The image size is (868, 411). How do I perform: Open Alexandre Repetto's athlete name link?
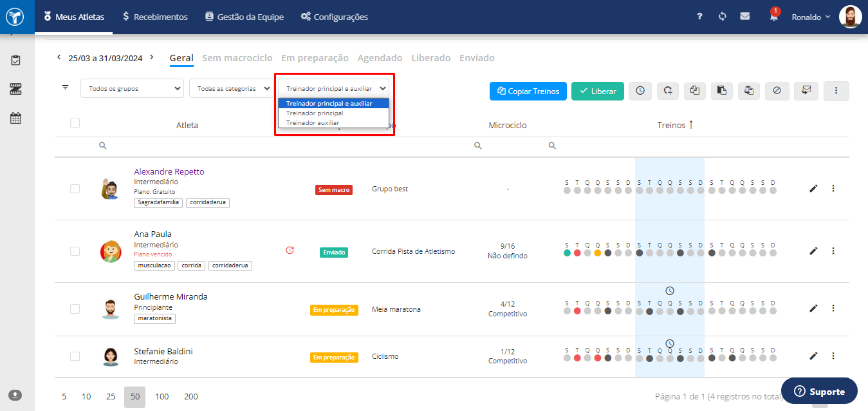pos(169,171)
